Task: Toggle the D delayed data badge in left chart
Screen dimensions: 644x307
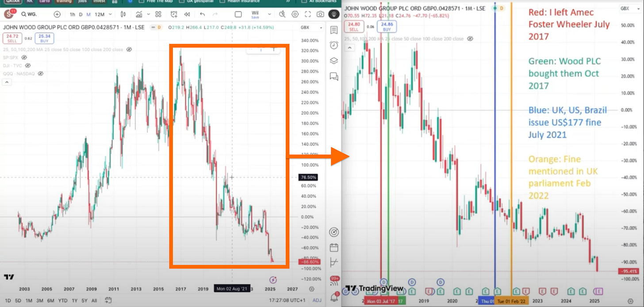Action: (x=159, y=27)
